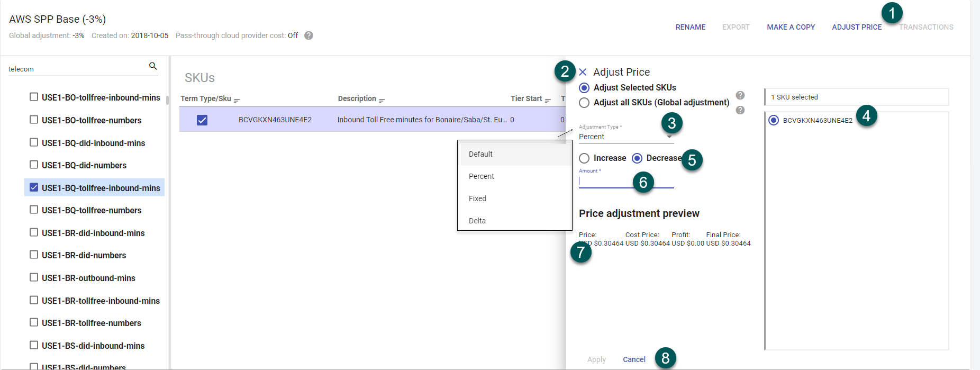The image size is (980, 370).
Task: Click the ADJUST PRICE button
Action: click(x=857, y=27)
